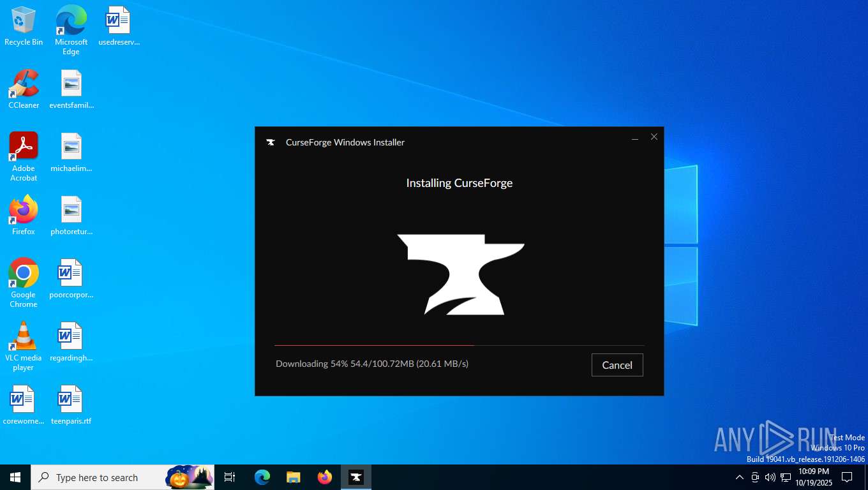Viewport: 868px width, 490px height.
Task: Select the corewome Word document icon
Action: pyautogui.click(x=24, y=405)
